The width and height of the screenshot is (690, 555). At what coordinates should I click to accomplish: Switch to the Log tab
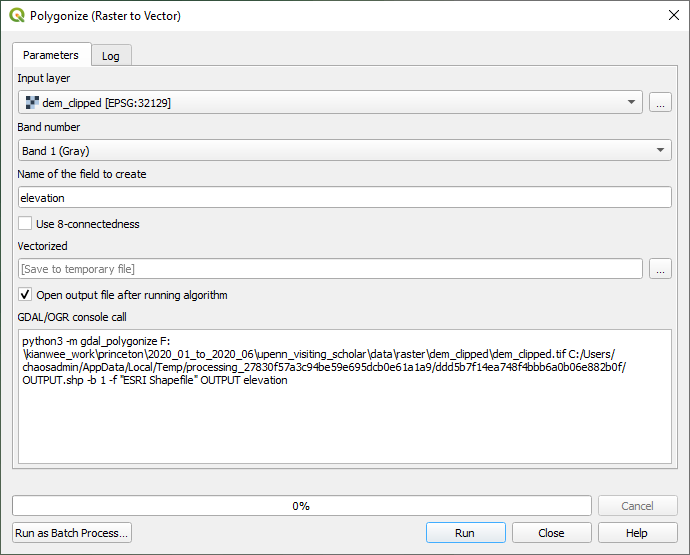[111, 56]
